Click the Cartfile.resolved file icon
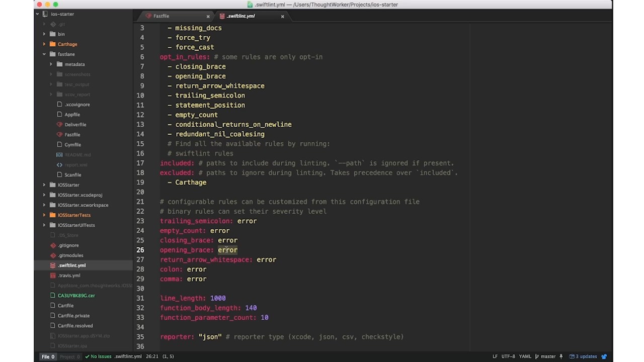The height and width of the screenshot is (362, 644). tap(53, 326)
